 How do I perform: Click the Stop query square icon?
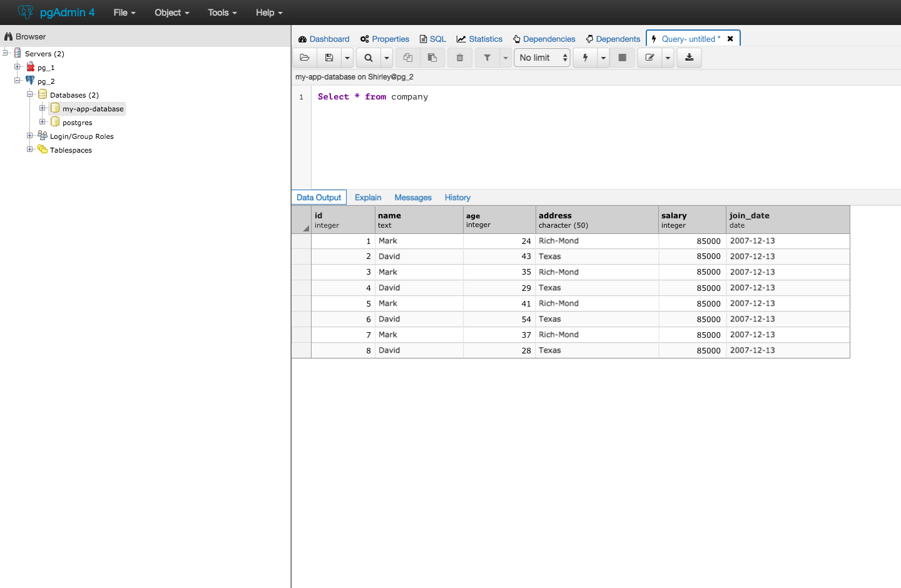click(x=622, y=58)
